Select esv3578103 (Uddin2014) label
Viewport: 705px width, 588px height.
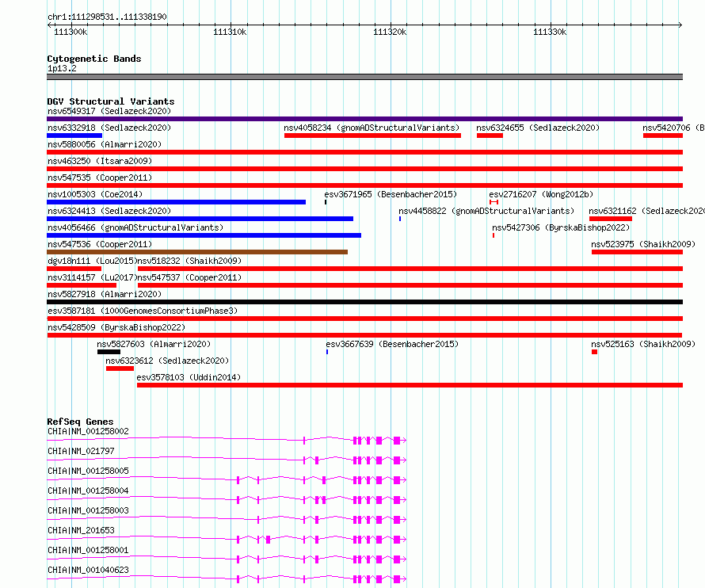189,377
